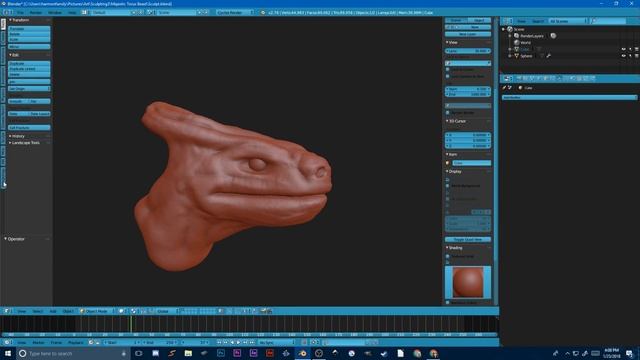The height and width of the screenshot is (360, 640).
Task: Click the clip End distance field
Action: click(468, 94)
